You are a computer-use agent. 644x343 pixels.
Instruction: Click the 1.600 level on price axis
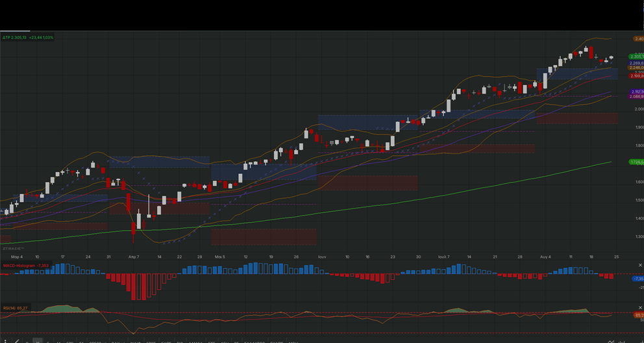(x=639, y=182)
